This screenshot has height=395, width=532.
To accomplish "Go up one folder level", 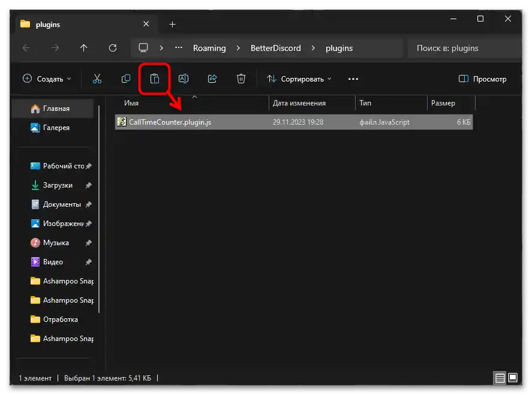I will (84, 48).
